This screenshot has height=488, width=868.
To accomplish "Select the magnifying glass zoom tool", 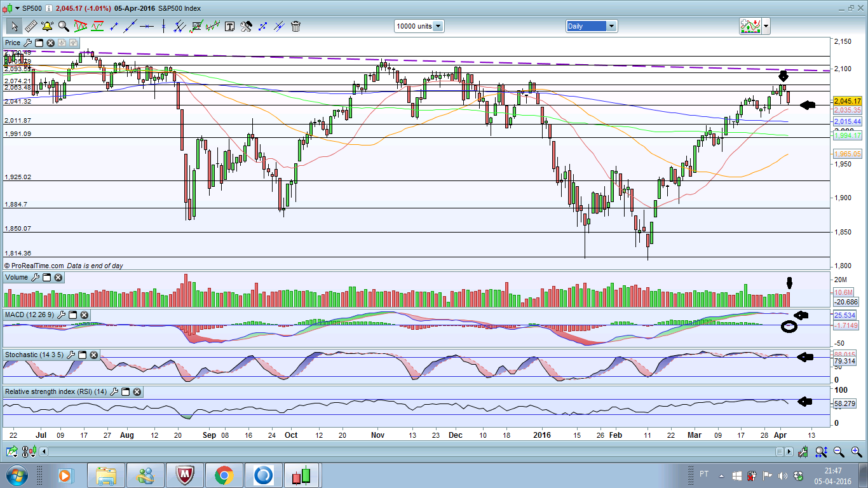I will point(64,26).
